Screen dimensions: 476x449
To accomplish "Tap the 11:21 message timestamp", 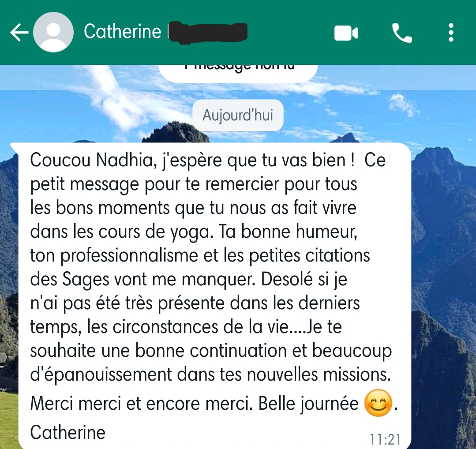I will [385, 439].
